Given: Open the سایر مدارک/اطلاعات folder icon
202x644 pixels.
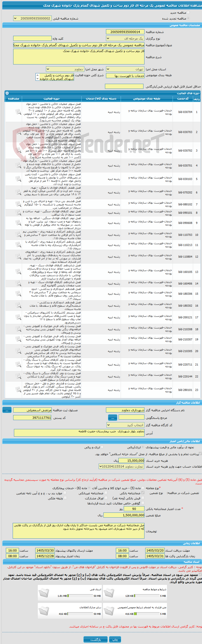Looking at the screenshot, I should [x=44, y=611].
